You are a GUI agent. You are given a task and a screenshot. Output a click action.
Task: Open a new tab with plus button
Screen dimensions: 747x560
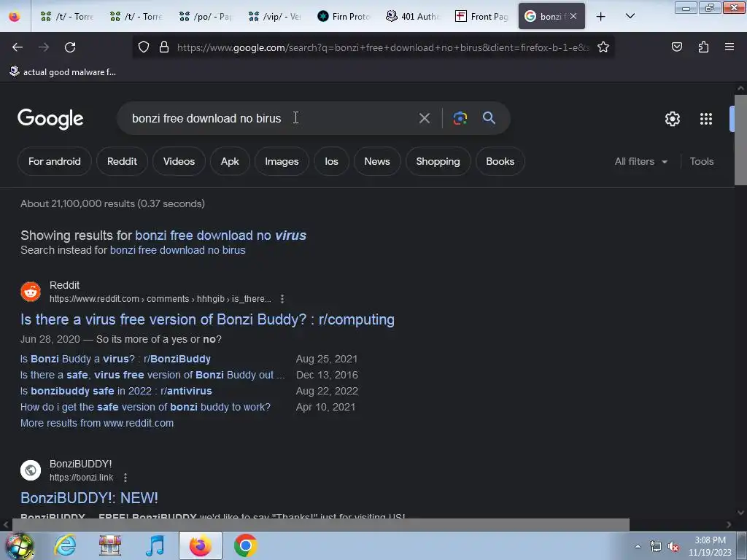point(601,17)
